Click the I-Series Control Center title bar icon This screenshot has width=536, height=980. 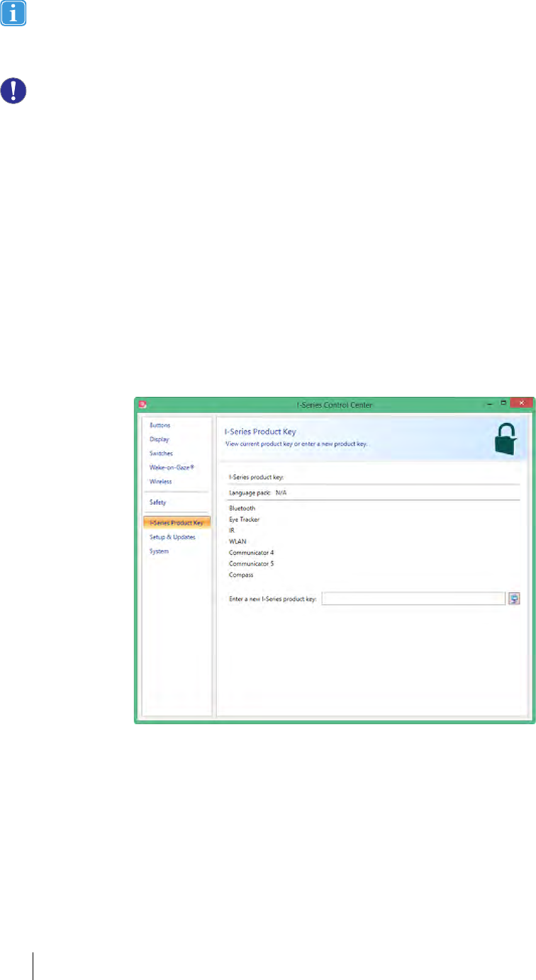(x=143, y=405)
